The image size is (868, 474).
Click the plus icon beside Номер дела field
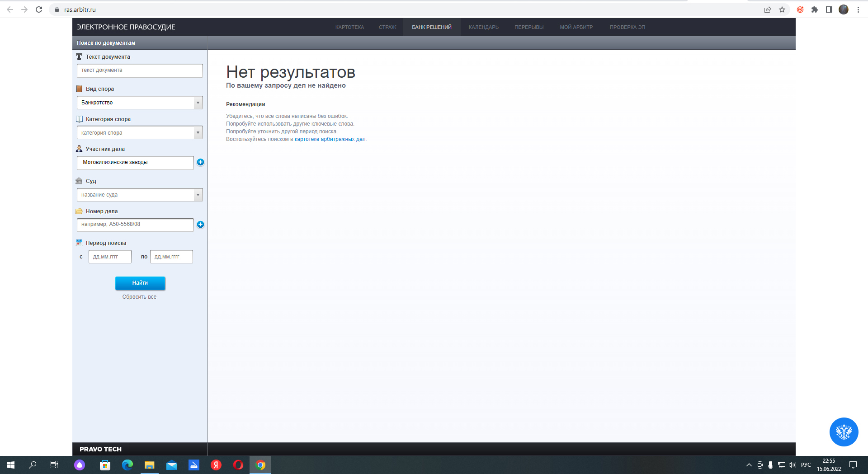click(200, 225)
